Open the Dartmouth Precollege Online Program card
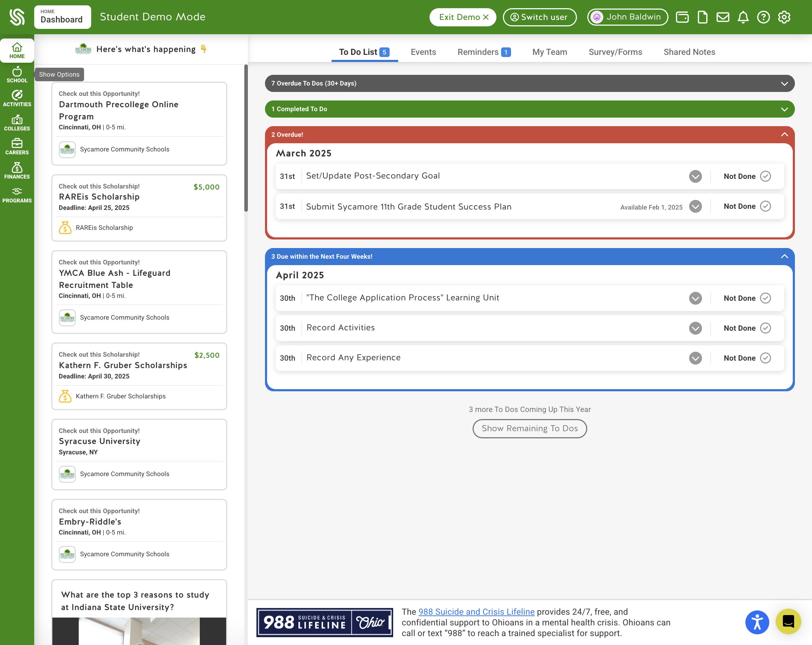Screen dimensions: 812x645 tap(139, 124)
